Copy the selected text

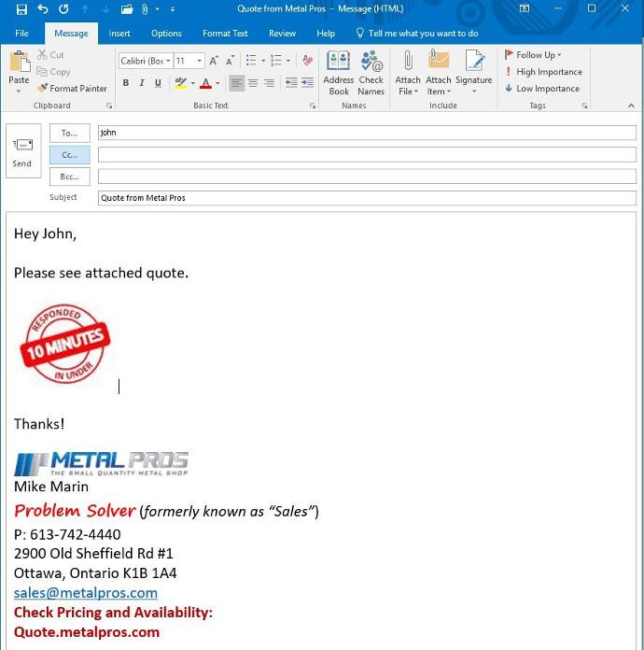[53, 72]
